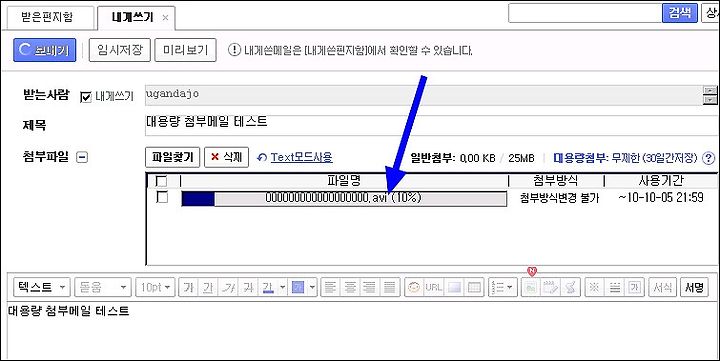Open the 10pt font size dropdown
Image resolution: width=720 pixels, height=361 pixels.
pos(155,288)
